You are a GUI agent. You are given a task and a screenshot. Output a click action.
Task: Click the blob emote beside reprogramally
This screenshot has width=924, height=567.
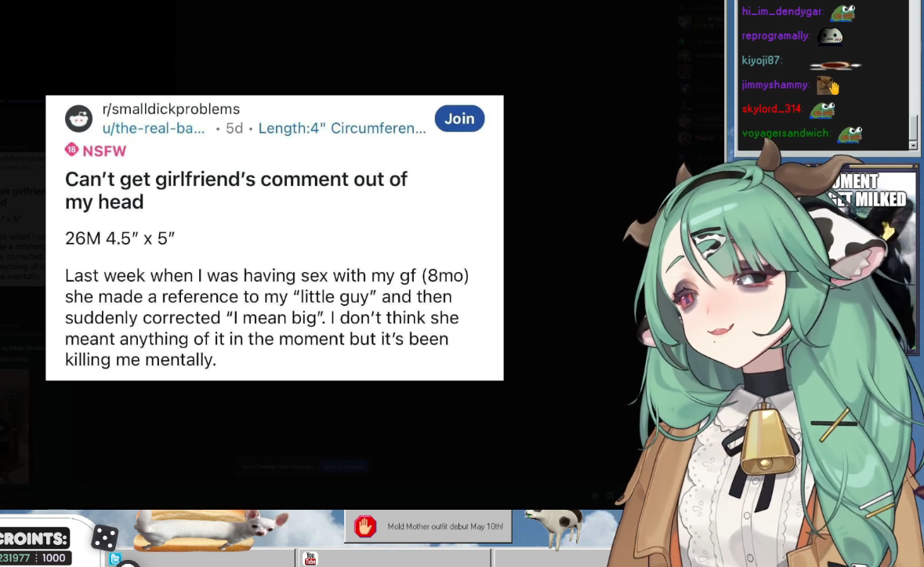point(830,37)
